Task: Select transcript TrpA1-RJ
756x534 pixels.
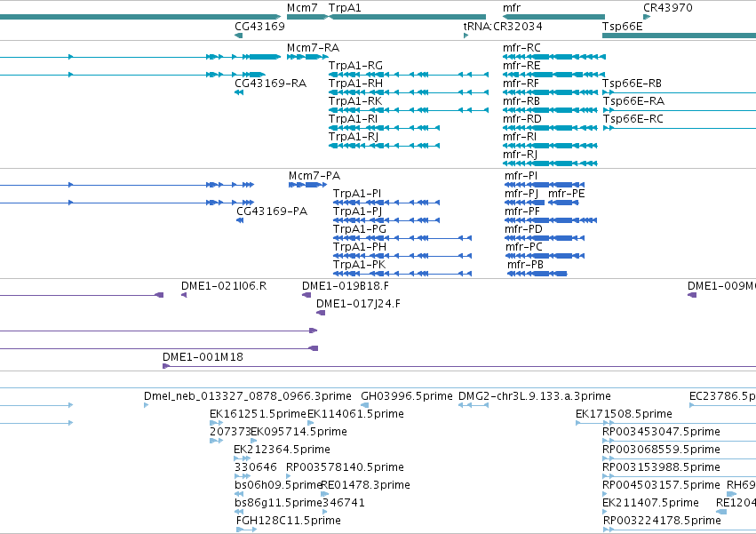Action: tap(385, 146)
